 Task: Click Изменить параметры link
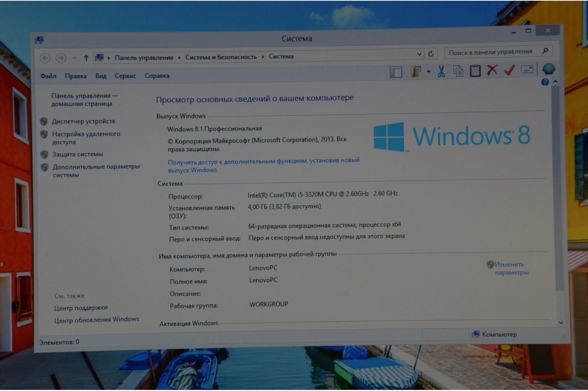(x=511, y=268)
